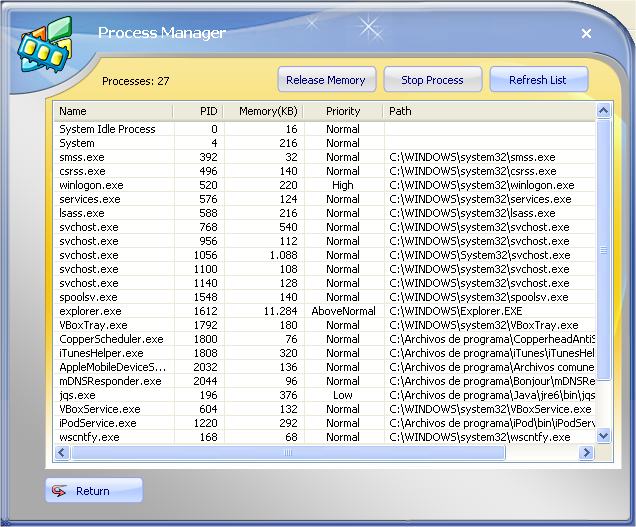
Task: Select svchost.exe with PID 956
Action: (x=324, y=241)
